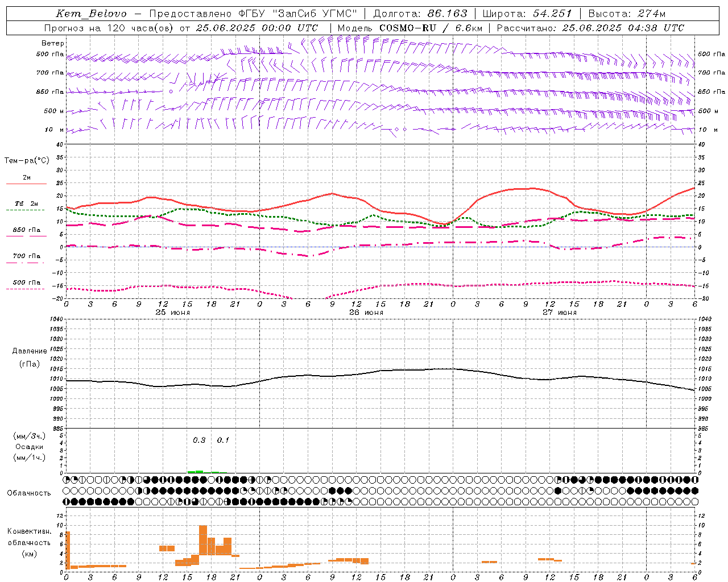728x582 pixels.
Task: Click the 'Td 2м' dew point legend entry
Action: (26, 203)
